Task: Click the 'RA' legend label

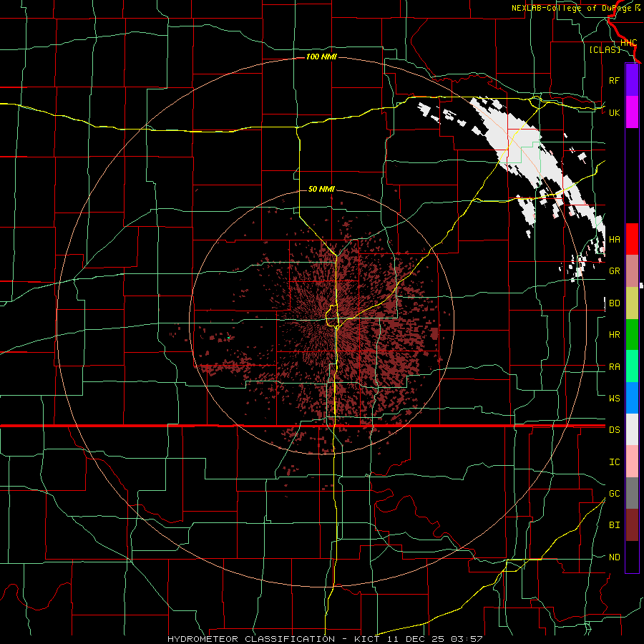Action: click(615, 367)
